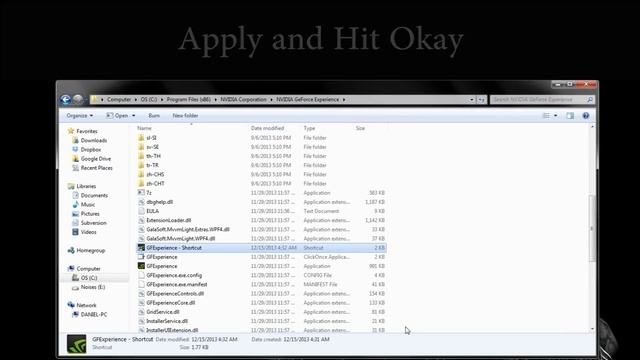The width and height of the screenshot is (640, 360).
Task: Click the Burn toolbar button
Action: tap(154, 116)
